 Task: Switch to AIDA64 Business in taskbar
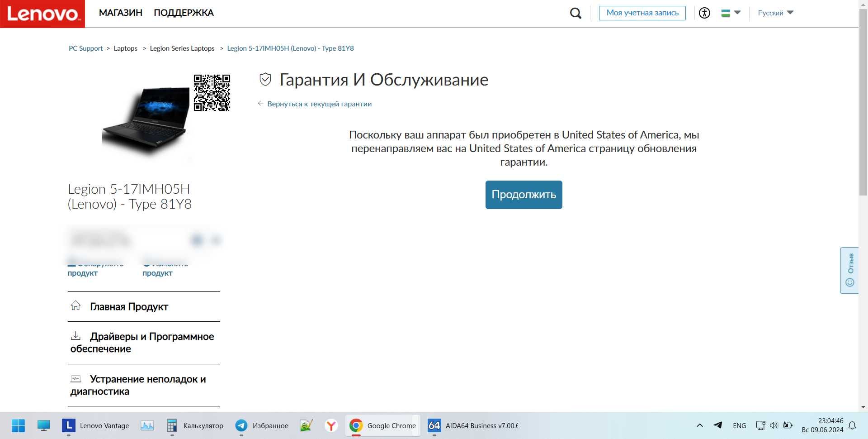point(473,425)
